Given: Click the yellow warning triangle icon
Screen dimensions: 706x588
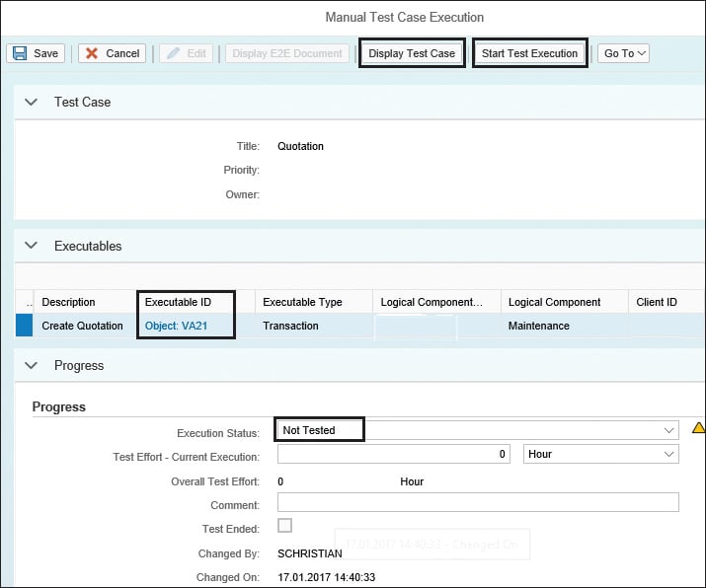Looking at the screenshot, I should click(698, 428).
